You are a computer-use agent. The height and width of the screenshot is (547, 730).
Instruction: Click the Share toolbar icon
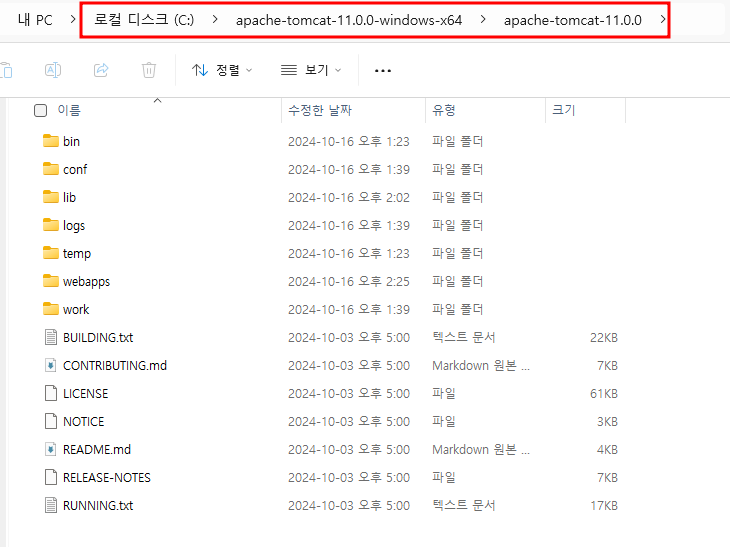click(x=101, y=70)
